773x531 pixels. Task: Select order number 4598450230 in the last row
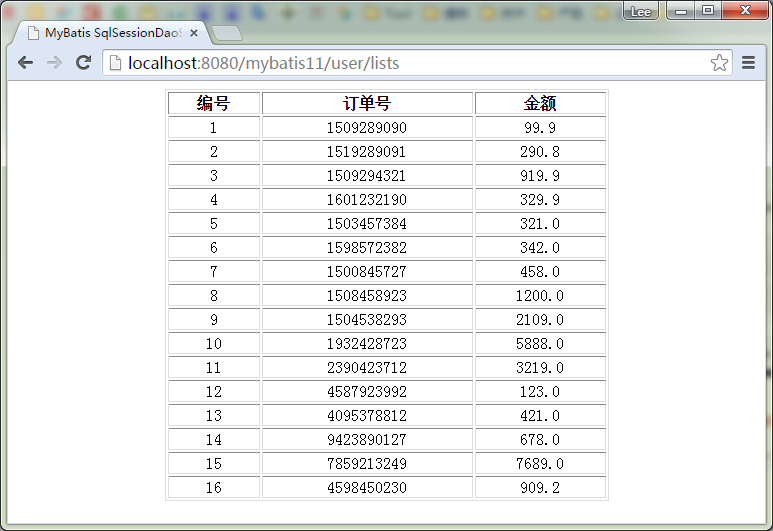click(x=367, y=488)
